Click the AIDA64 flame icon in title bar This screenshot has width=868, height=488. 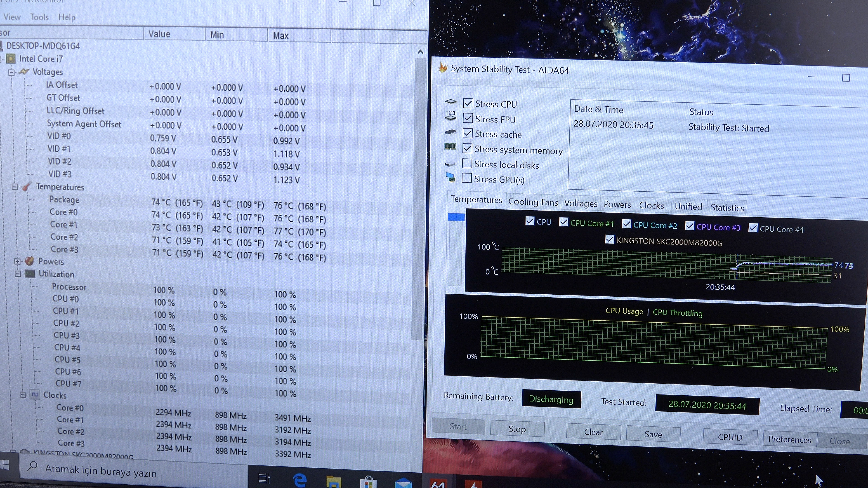click(x=443, y=67)
